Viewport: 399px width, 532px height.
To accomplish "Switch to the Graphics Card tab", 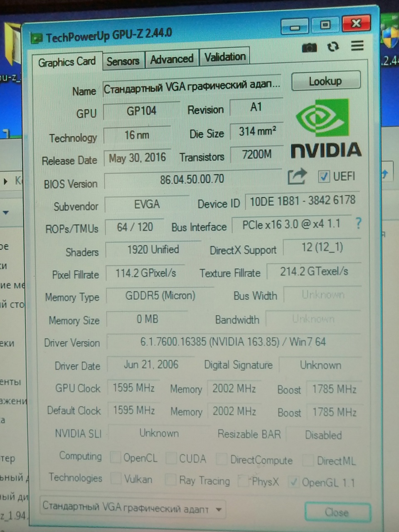I will (x=67, y=62).
